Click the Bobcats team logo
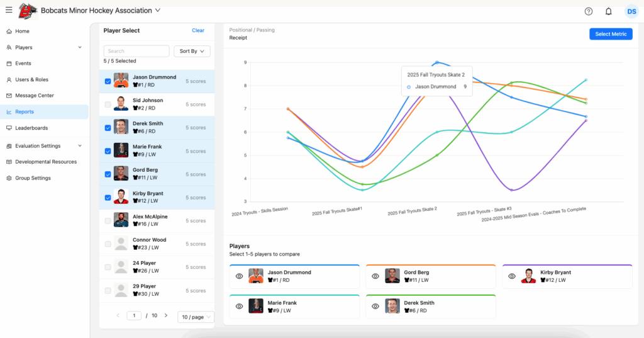This screenshot has width=644, height=338. pyautogui.click(x=28, y=11)
